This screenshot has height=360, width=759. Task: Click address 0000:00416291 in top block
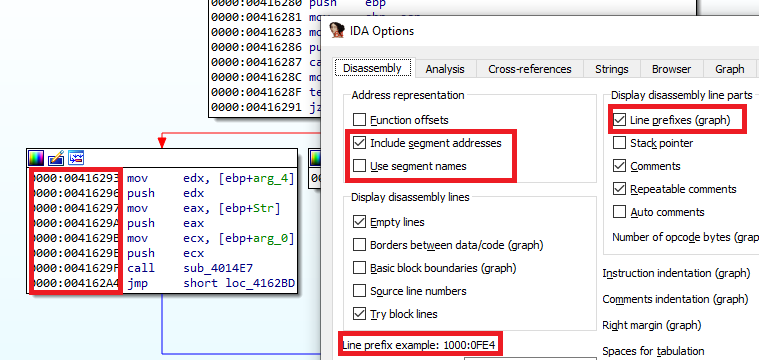point(256,107)
